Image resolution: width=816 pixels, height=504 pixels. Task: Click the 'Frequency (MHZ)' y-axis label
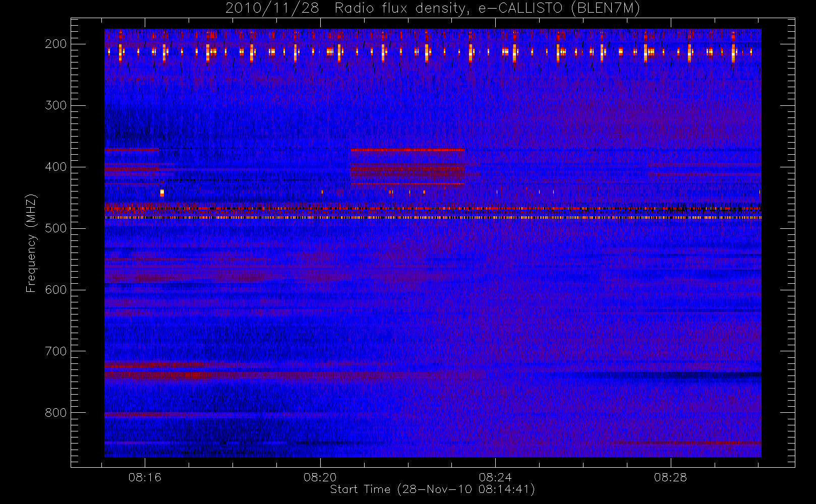[x=31, y=243]
